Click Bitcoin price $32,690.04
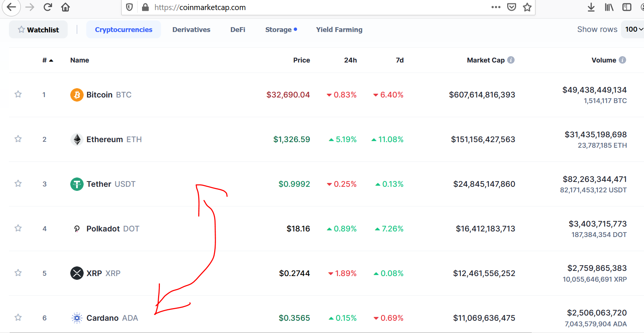 (x=288, y=95)
